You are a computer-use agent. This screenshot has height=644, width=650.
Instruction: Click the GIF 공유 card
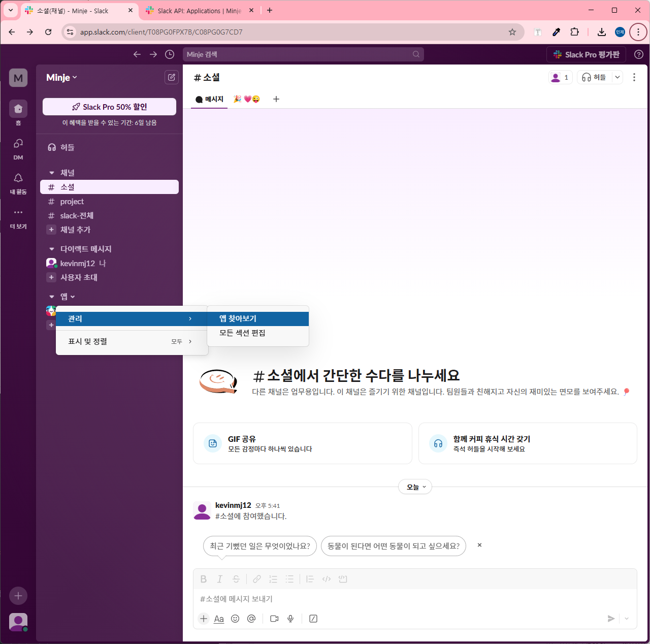click(x=303, y=443)
